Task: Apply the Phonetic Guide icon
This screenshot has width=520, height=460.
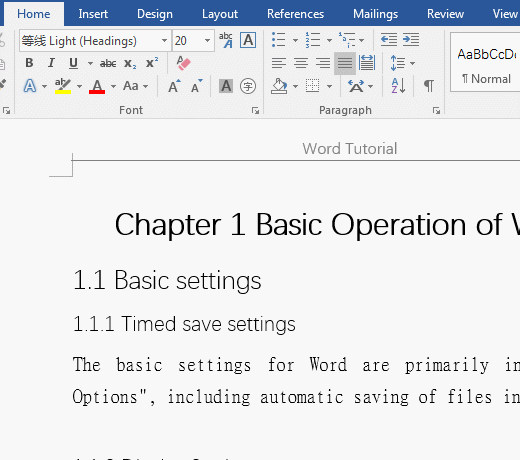Action: [x=226, y=40]
